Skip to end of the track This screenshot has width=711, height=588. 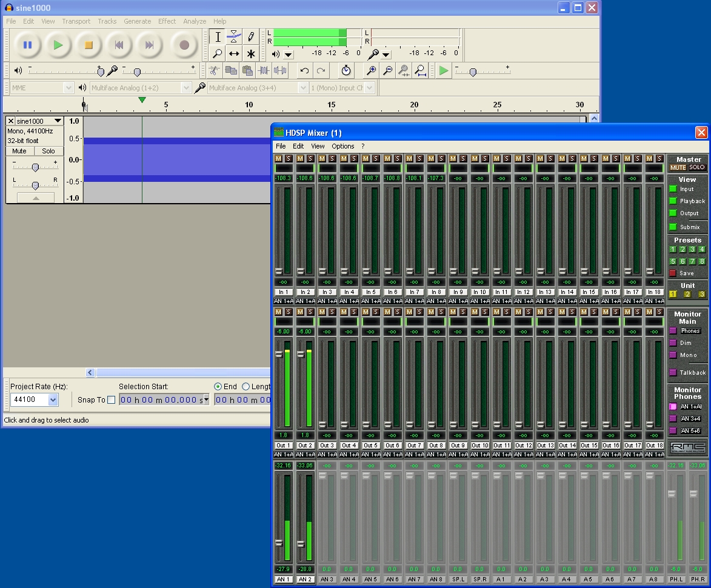[x=149, y=45]
